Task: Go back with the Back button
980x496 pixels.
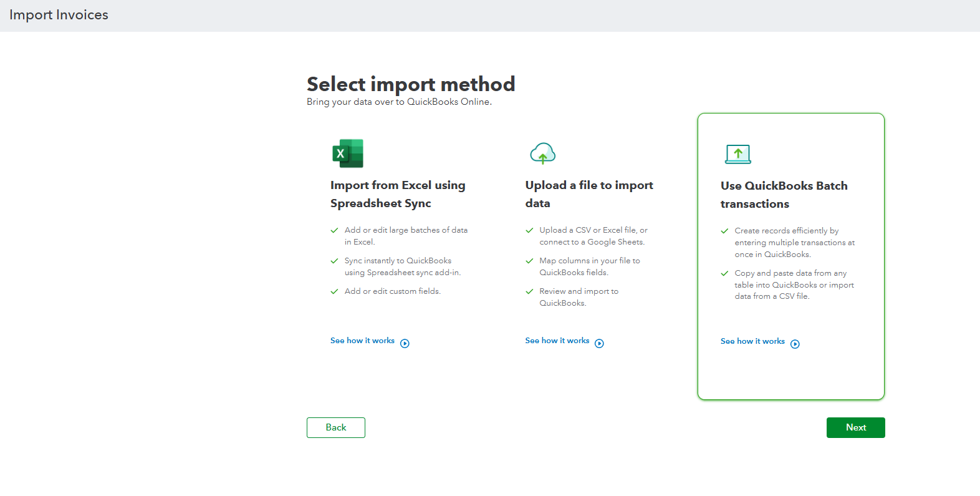Action: tap(336, 427)
